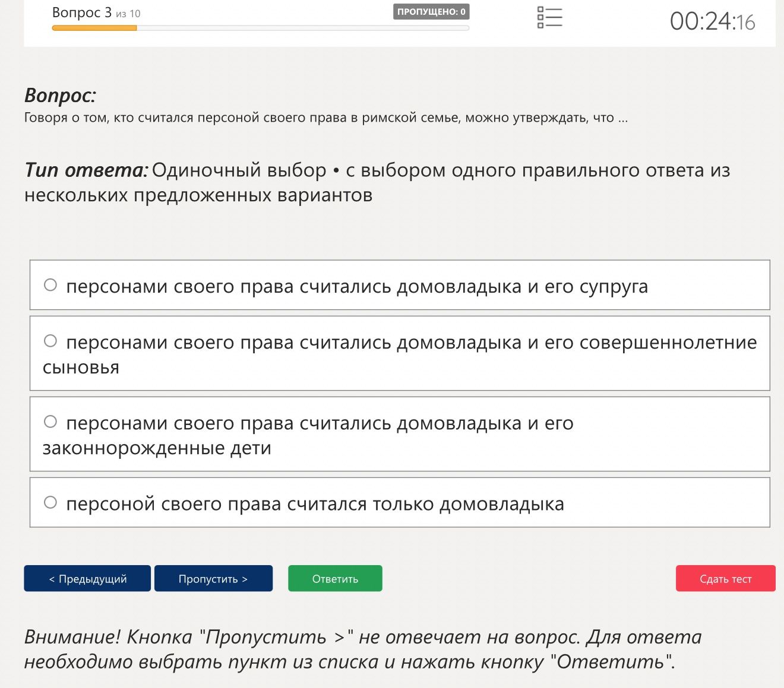
Task: Submit answer with 'Ответить' button
Action: (335, 578)
